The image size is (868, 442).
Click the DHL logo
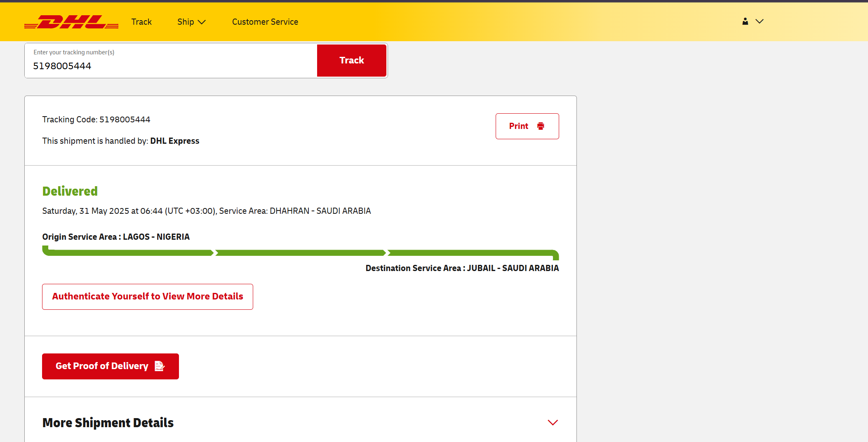point(71,22)
